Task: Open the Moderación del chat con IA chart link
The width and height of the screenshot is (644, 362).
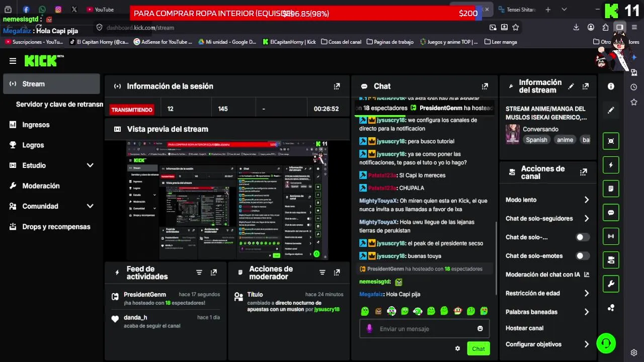Action: pos(586,275)
